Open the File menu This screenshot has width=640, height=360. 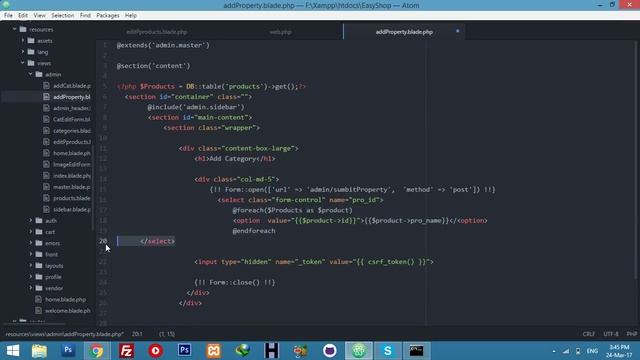8,16
